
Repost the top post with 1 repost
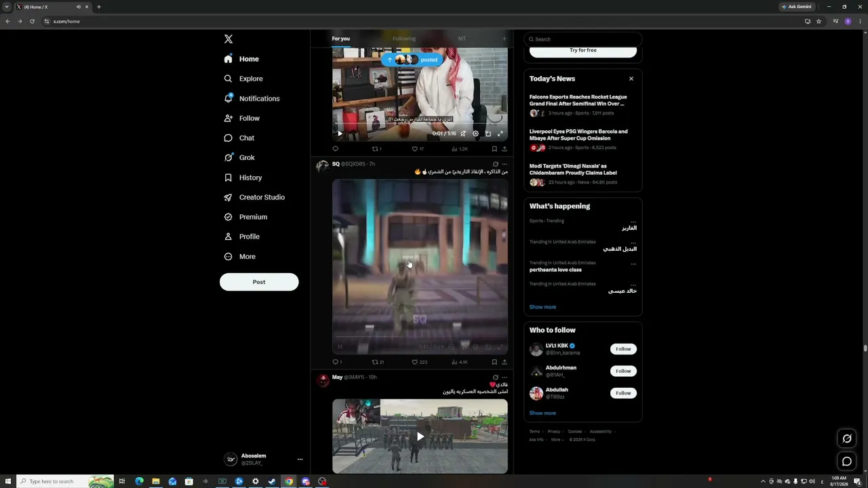pyautogui.click(x=376, y=149)
